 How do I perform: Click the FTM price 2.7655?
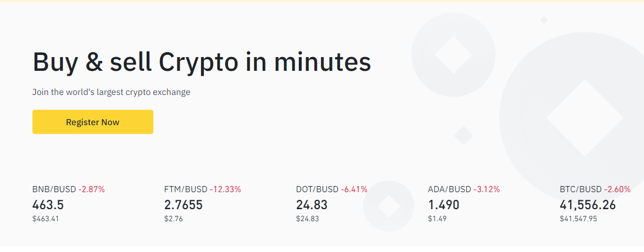(184, 205)
